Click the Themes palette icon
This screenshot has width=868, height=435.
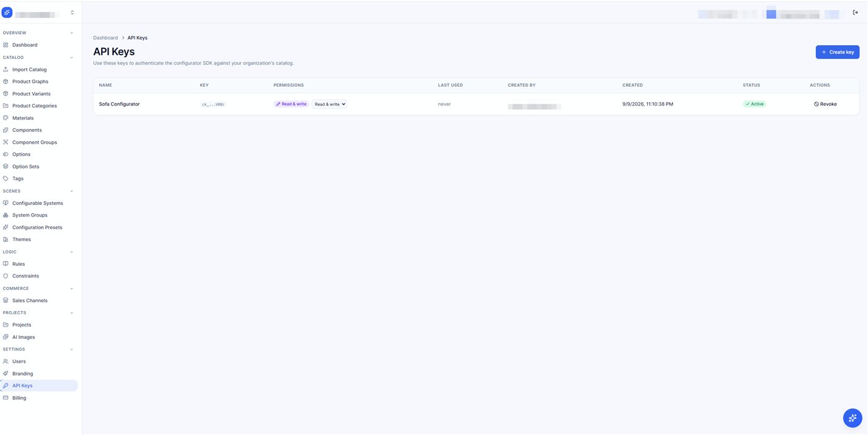pyautogui.click(x=6, y=239)
